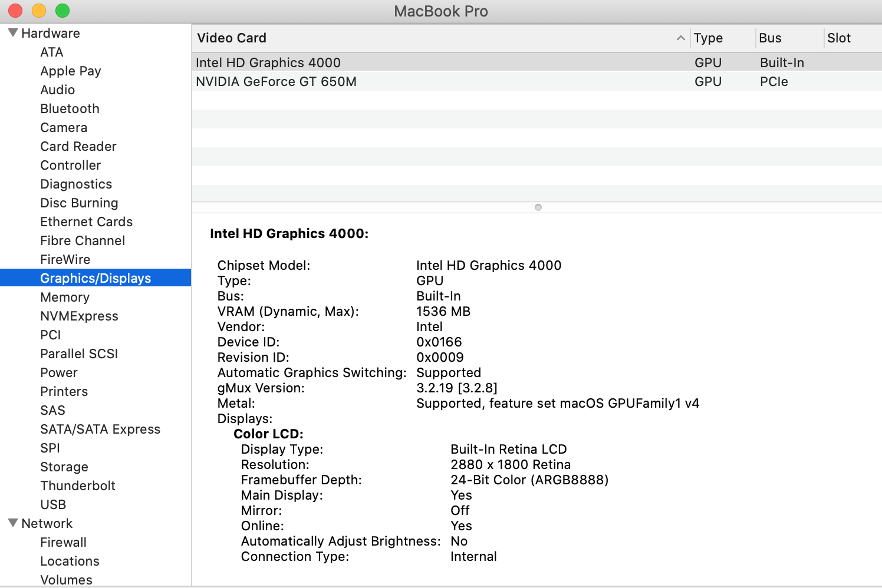Open Power in the sidebar

click(59, 372)
